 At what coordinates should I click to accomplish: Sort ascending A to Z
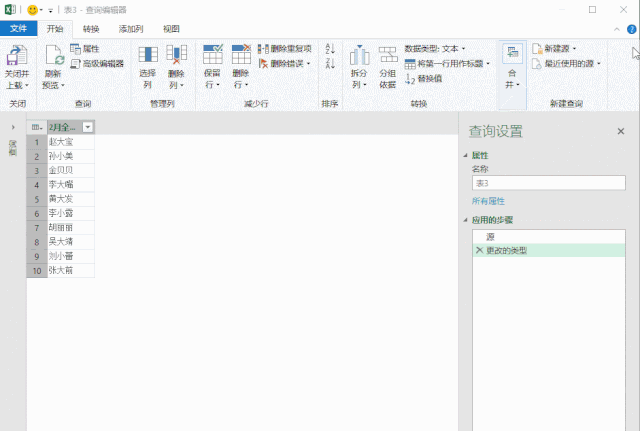point(330,49)
